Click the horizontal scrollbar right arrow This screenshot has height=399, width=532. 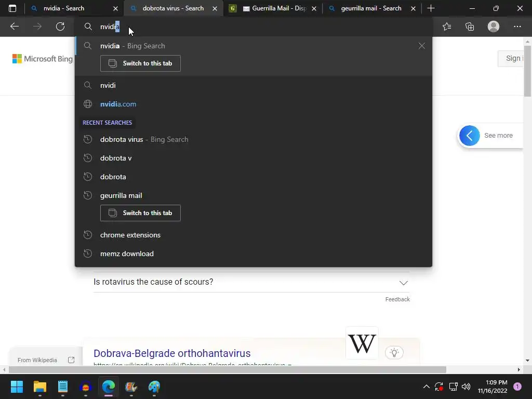point(519,369)
